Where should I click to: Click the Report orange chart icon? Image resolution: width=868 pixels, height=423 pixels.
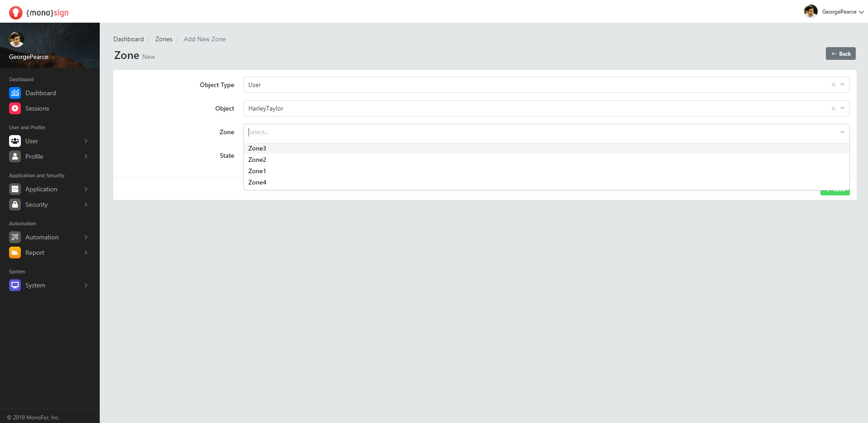click(15, 253)
